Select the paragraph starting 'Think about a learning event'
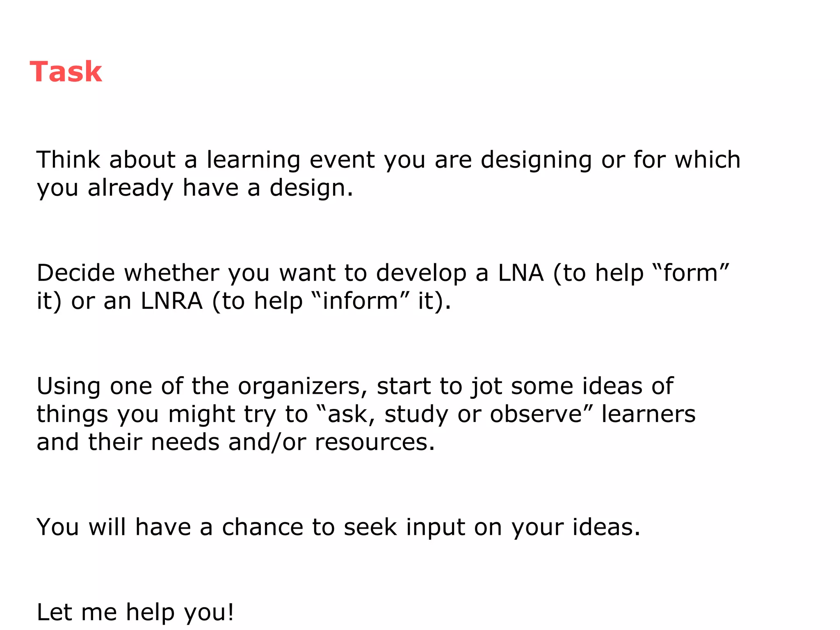This screenshot has height=630, width=840. point(388,173)
